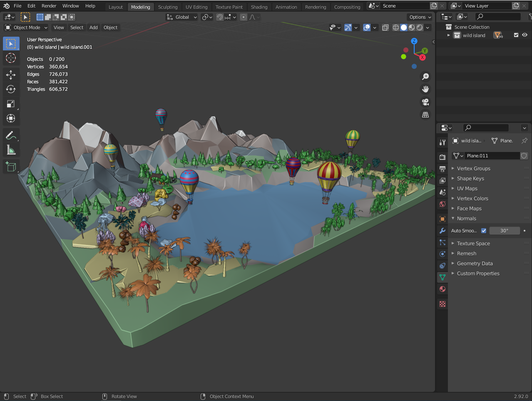Expand the Geometry Data panel

point(475,264)
